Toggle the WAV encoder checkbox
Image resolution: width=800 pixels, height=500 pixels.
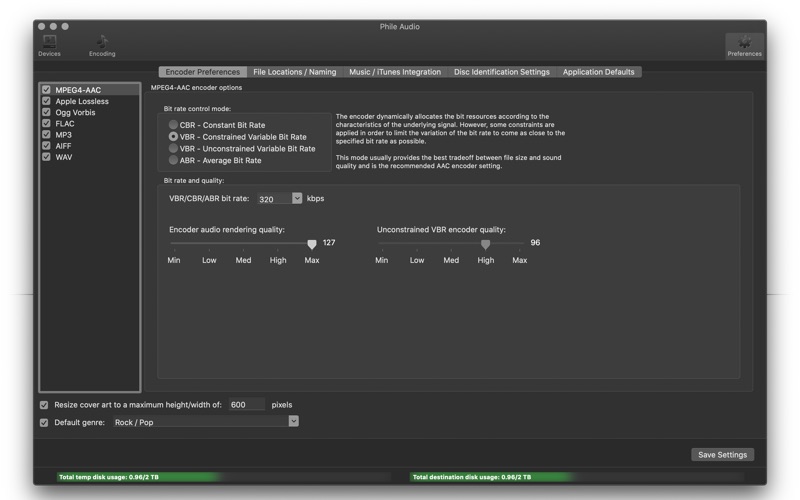tap(46, 157)
